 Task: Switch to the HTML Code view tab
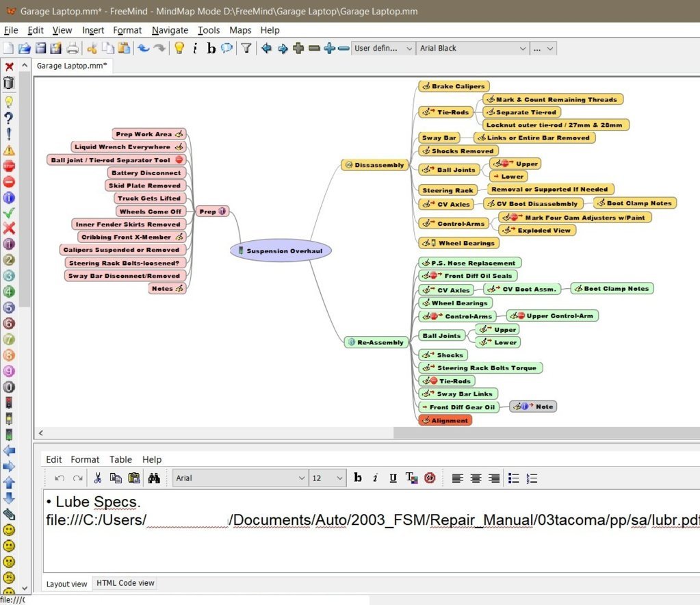pyautogui.click(x=125, y=583)
